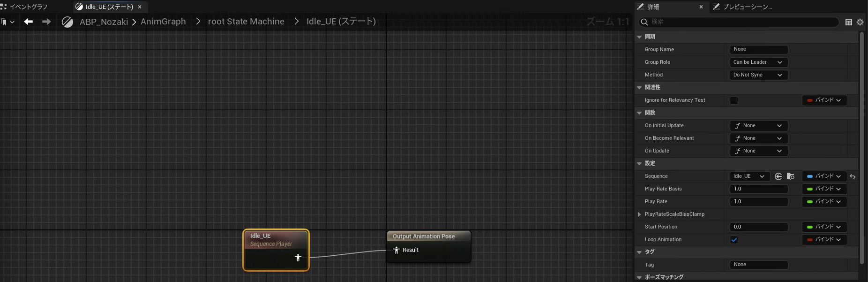This screenshot has height=282, width=868.
Task: Switch to the イベントグラフ tab
Action: 28,7
